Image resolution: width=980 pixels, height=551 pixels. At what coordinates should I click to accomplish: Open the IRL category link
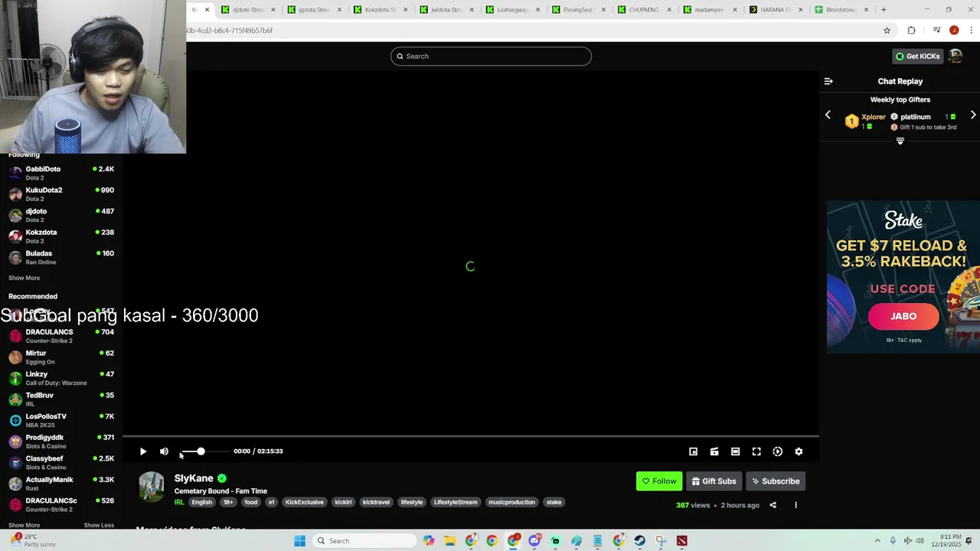pyautogui.click(x=179, y=502)
